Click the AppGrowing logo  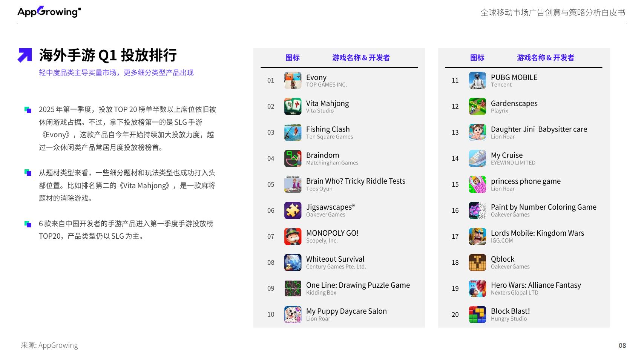pyautogui.click(x=49, y=12)
